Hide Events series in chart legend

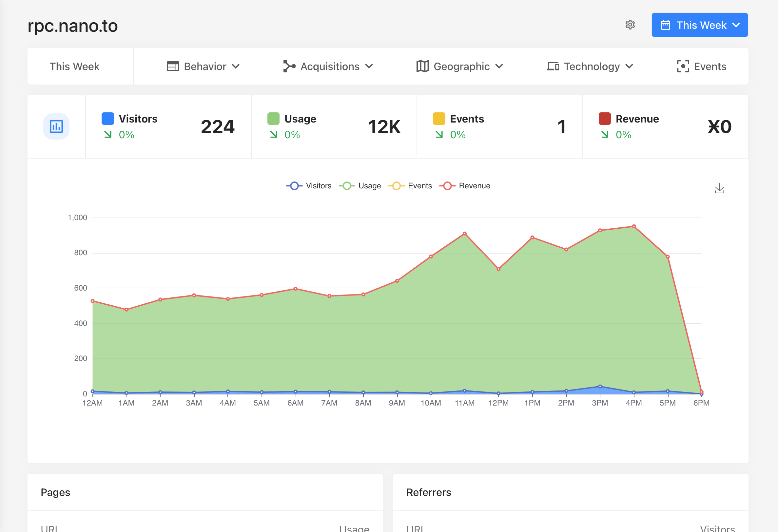410,186
